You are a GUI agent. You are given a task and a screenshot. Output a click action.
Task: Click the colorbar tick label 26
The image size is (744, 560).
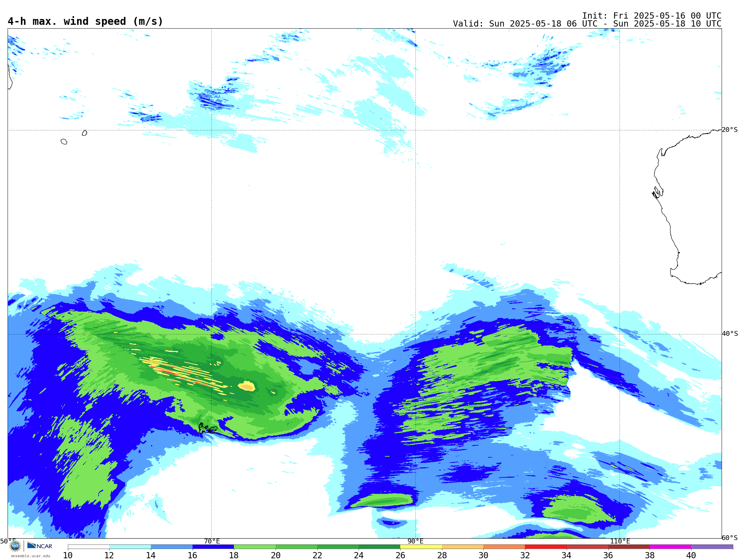400,555
